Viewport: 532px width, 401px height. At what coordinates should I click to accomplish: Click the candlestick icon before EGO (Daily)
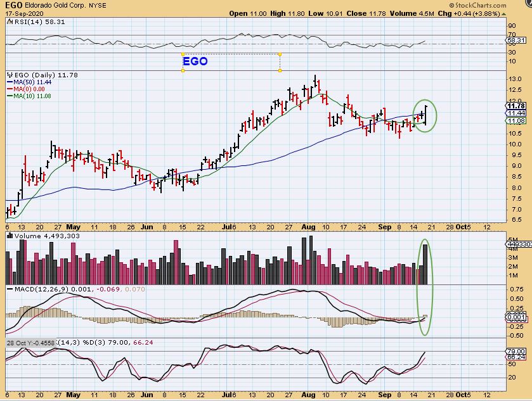pyautogui.click(x=10, y=75)
